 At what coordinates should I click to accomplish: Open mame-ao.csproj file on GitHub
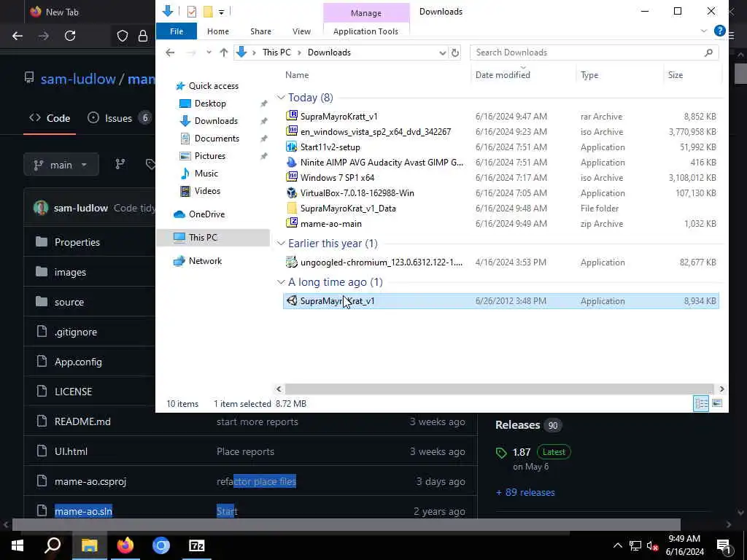90,481
